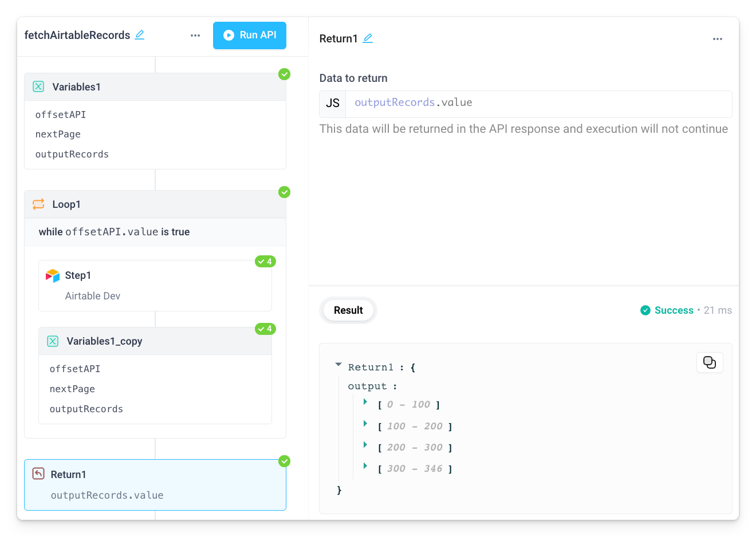Click the Run API button
The width and height of the screenshot is (756, 537).
[249, 35]
